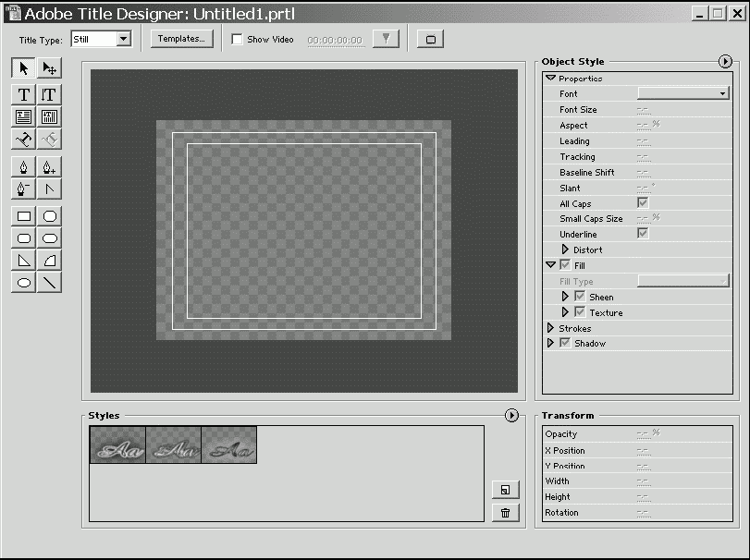The width and height of the screenshot is (750, 560).
Task: Open the Styles panel flyout menu
Action: point(511,416)
